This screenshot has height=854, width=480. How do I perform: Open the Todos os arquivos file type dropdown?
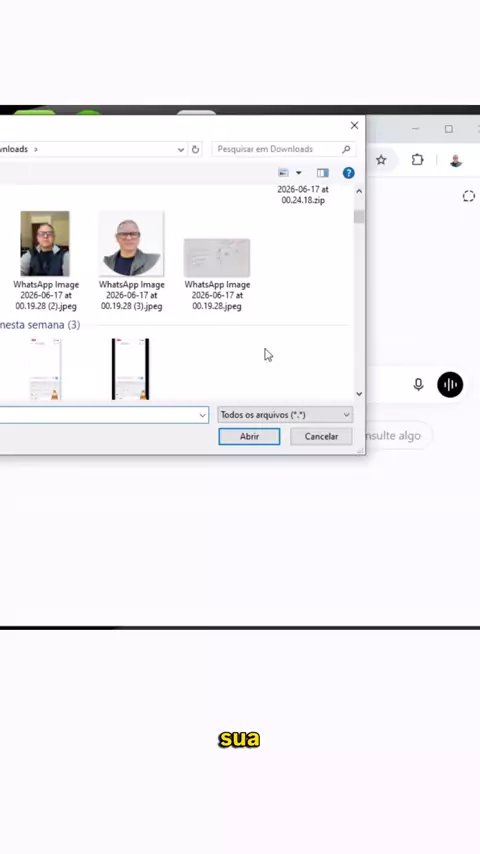tap(285, 415)
